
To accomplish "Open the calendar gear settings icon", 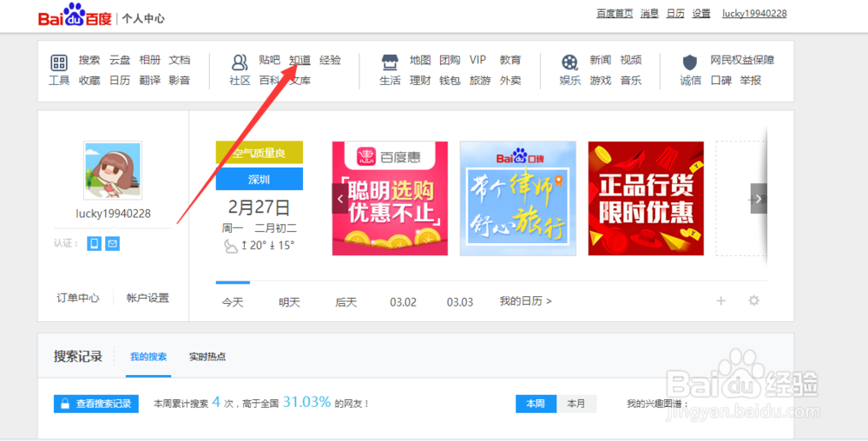I will 753,300.
